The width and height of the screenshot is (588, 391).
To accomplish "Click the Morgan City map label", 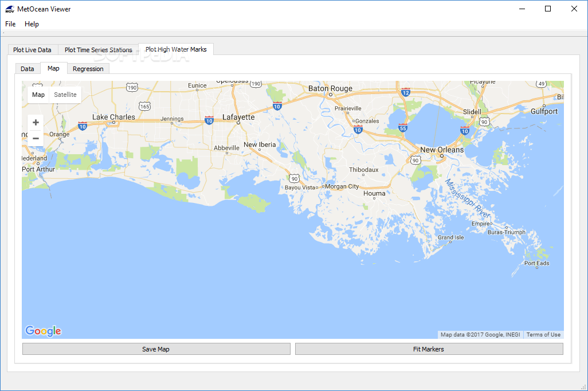I will (x=342, y=186).
